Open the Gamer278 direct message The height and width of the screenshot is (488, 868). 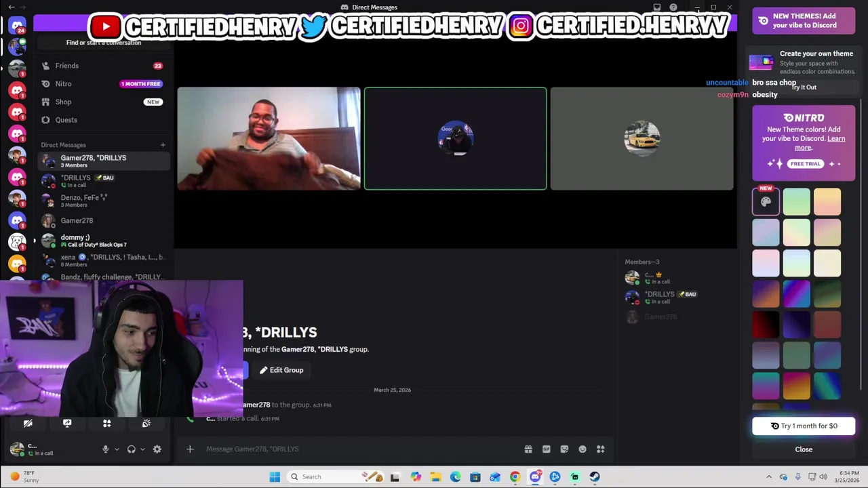(103, 220)
